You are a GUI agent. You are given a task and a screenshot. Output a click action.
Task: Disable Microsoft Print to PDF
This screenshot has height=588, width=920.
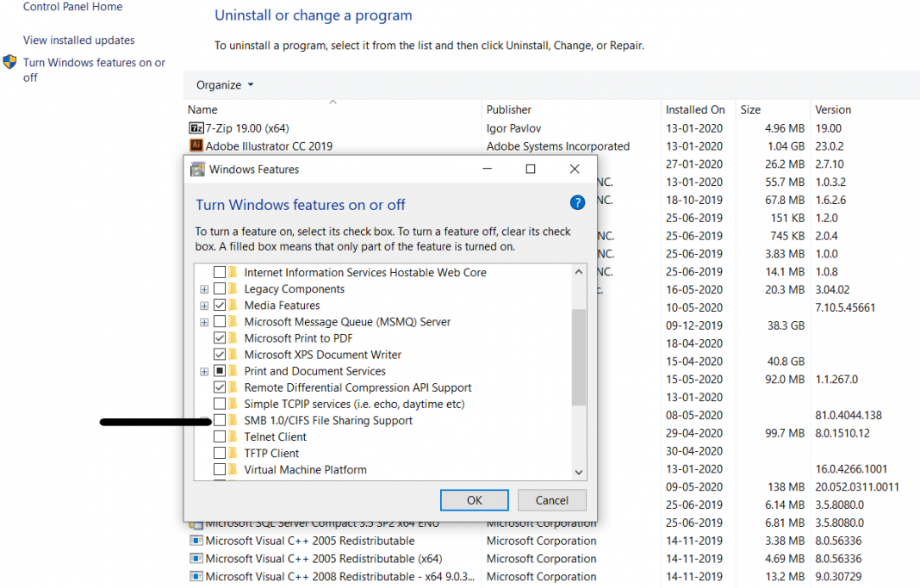coord(219,337)
